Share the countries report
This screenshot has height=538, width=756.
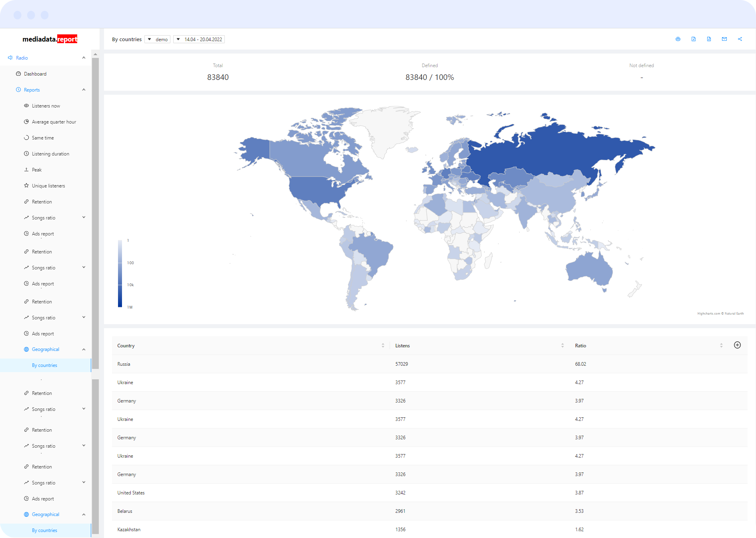(740, 39)
